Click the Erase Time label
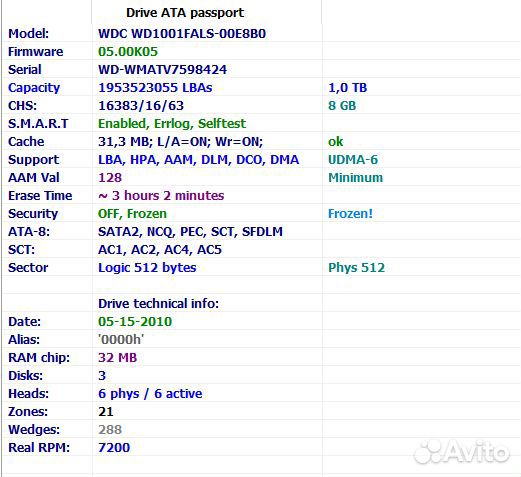Viewport: 521px width, 477px height. point(40,196)
